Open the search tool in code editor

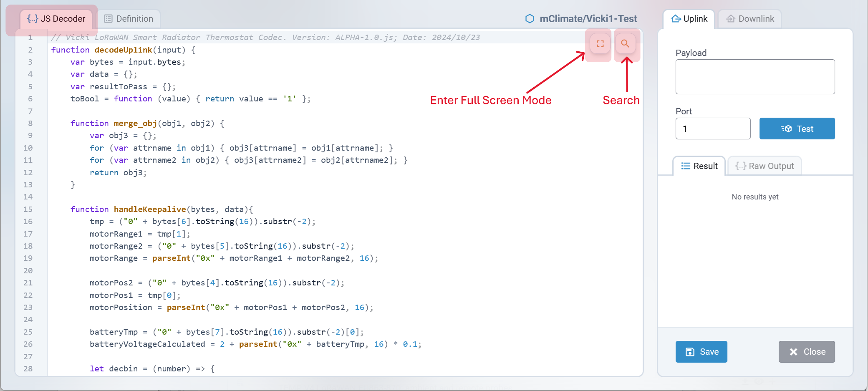tap(625, 44)
